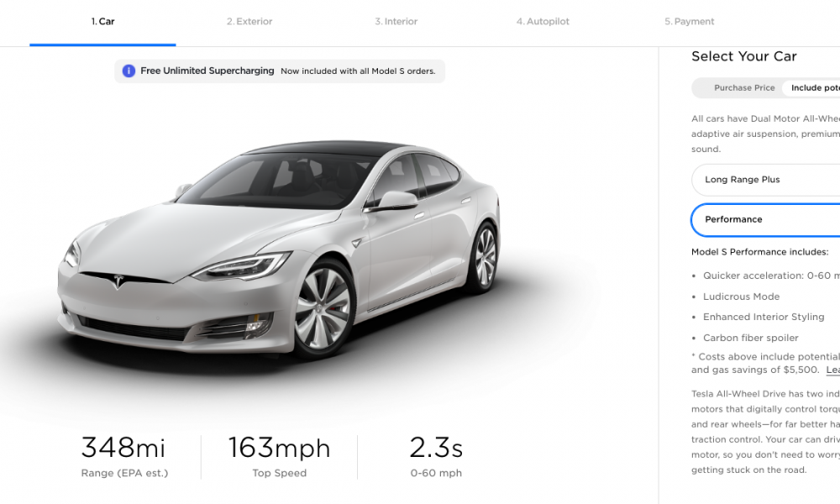Image resolution: width=840 pixels, height=504 pixels.
Task: Click the 2.3s 0-60 mph statistic
Action: (x=436, y=456)
